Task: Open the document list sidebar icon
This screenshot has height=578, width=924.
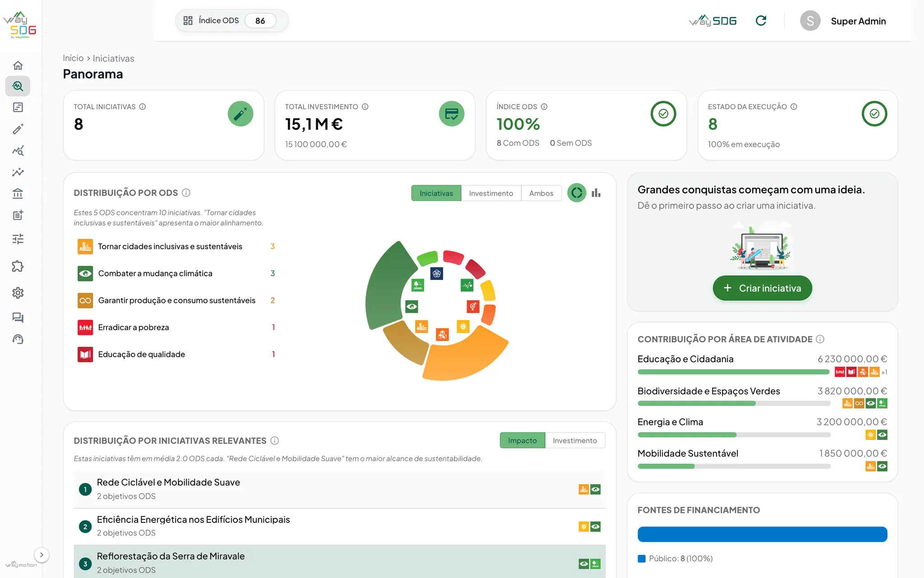Action: [18, 107]
